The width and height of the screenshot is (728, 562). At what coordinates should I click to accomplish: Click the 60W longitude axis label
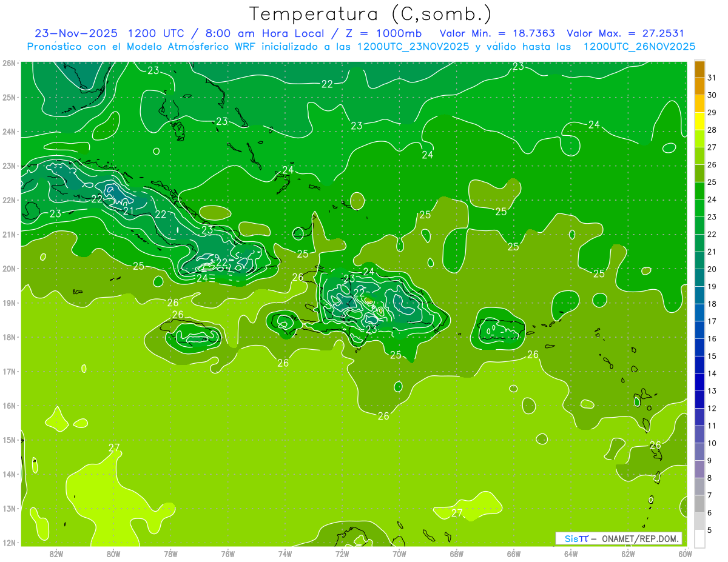(x=685, y=554)
